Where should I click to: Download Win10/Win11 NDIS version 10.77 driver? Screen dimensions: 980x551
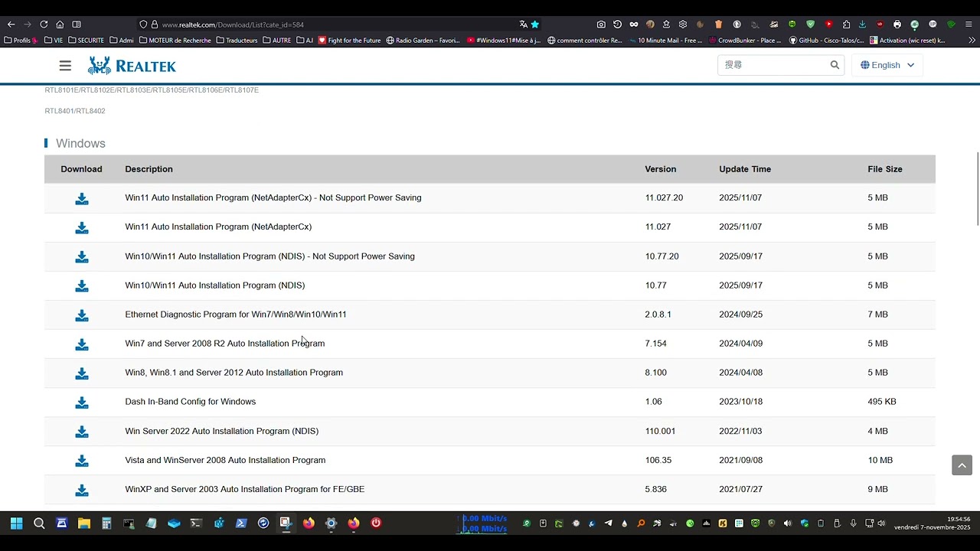coord(82,286)
